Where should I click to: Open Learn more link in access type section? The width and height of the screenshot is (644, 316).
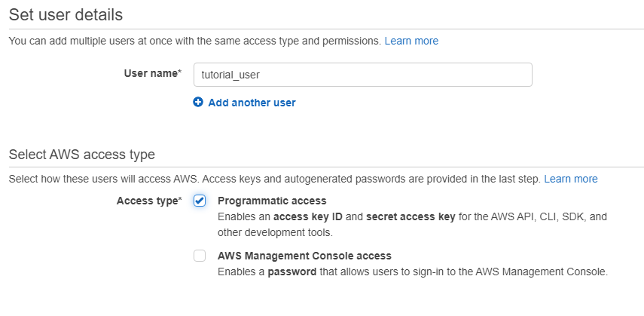(x=570, y=179)
